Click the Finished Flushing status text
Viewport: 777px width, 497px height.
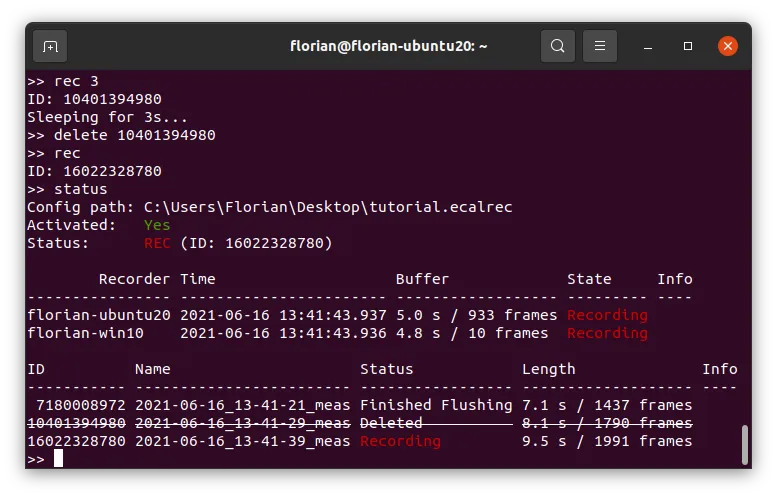(436, 405)
